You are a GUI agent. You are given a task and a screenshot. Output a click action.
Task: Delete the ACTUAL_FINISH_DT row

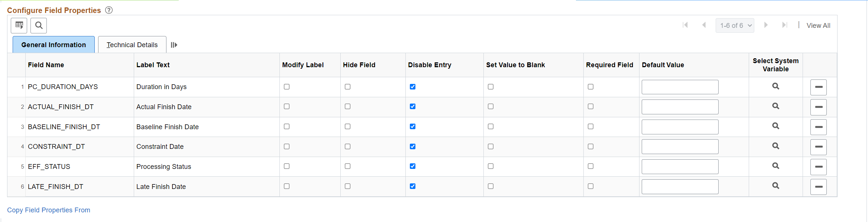point(818,107)
